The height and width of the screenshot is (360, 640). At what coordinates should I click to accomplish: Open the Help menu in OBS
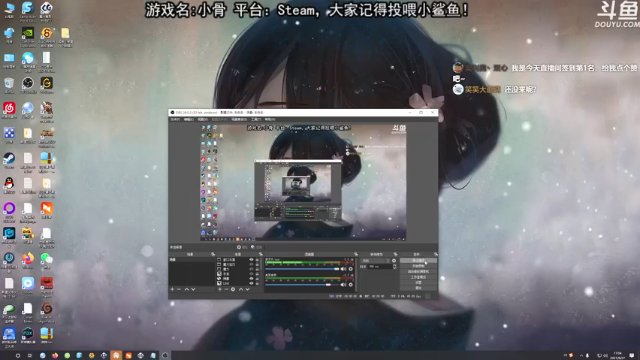point(270,119)
